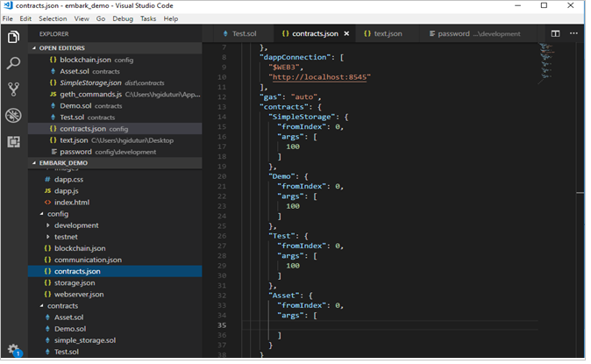Open the View menu
This screenshot has height=364, width=591.
point(82,19)
